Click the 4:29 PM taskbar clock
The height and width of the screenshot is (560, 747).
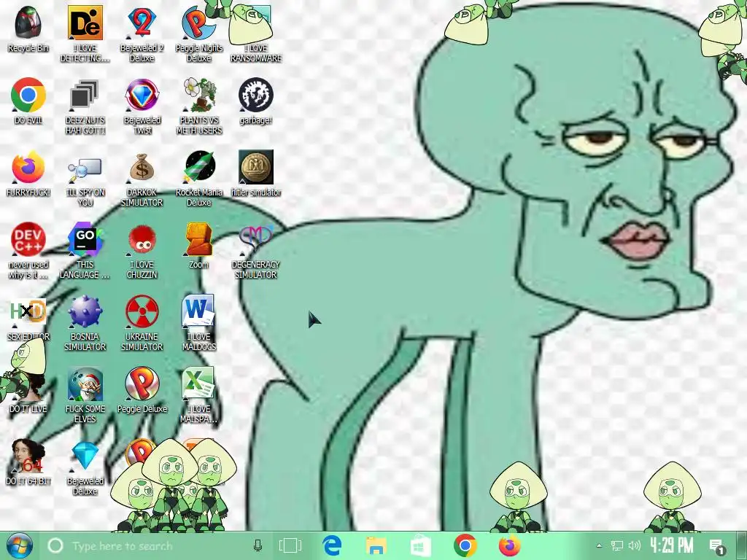pos(672,545)
